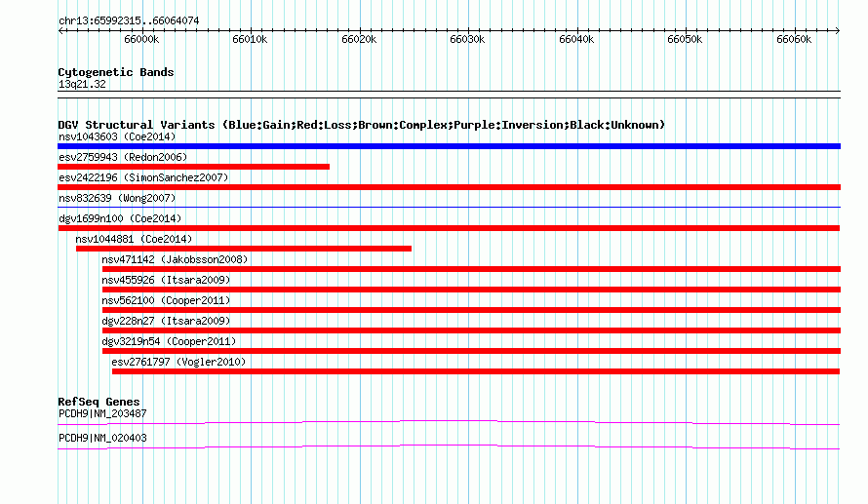Click the red bar of nsv1044881
Image resolution: width=868 pixels, height=504 pixels.
click(244, 249)
